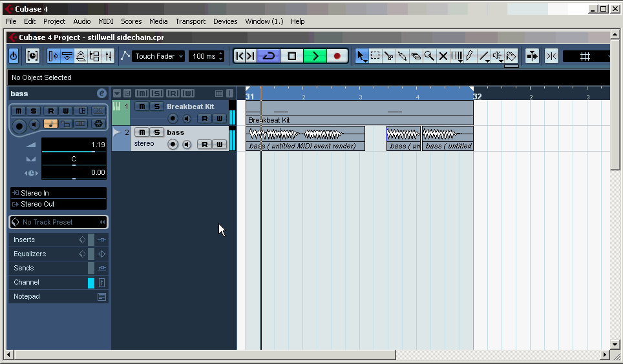
Task: Enable monitor on Breakbeat Kit track
Action: point(187,119)
